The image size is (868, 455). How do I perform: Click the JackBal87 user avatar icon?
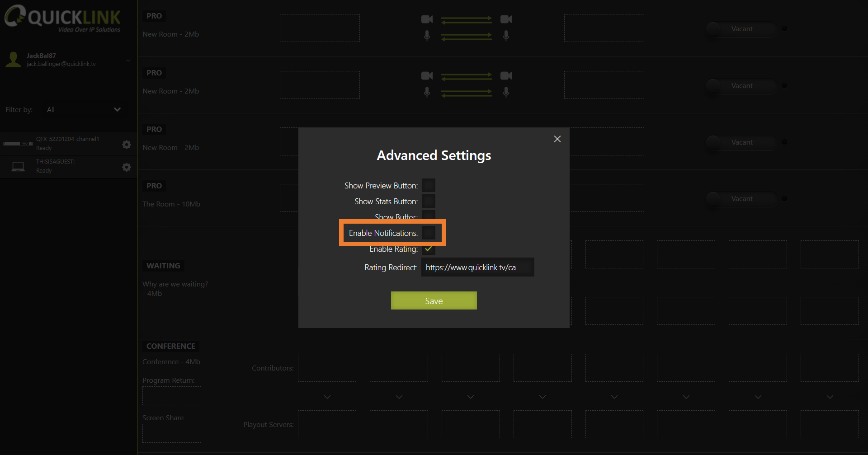click(14, 59)
